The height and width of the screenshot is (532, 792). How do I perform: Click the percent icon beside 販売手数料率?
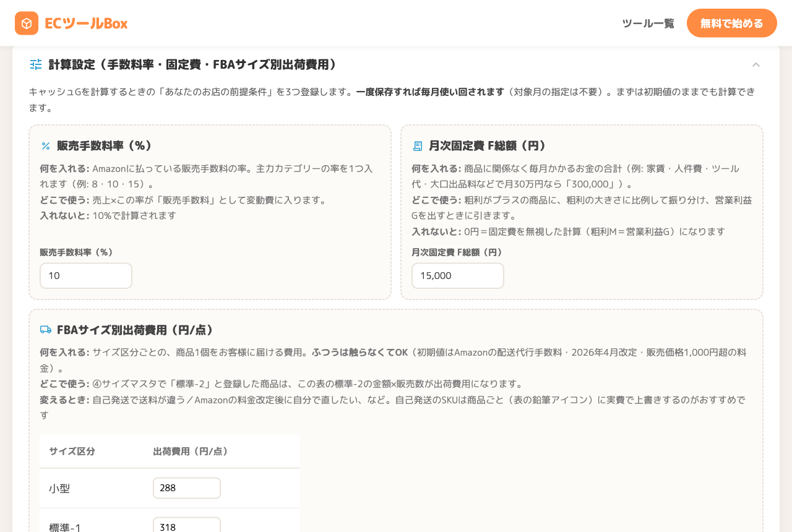46,146
